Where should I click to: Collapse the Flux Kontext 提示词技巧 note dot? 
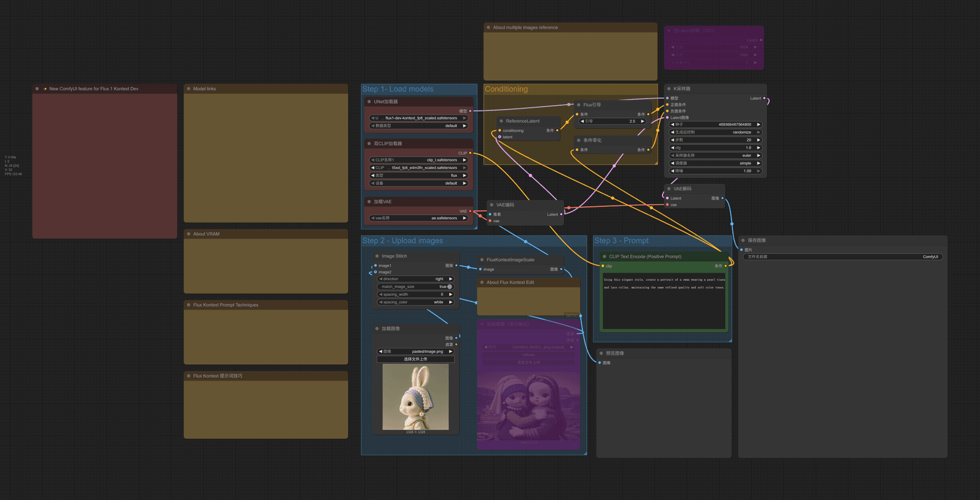pos(188,376)
